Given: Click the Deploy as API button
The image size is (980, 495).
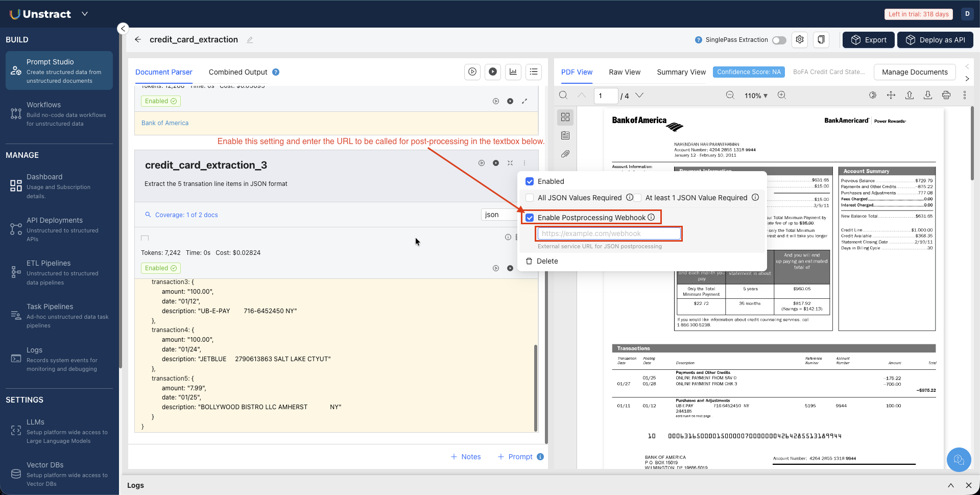Looking at the screenshot, I should 935,40.
